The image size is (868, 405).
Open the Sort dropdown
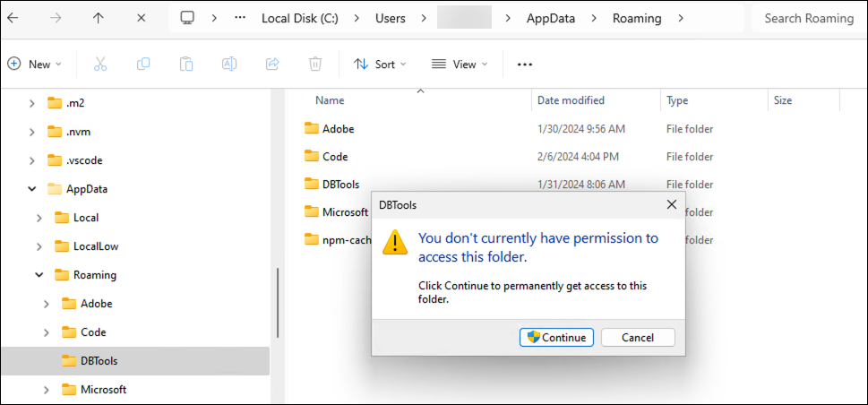coord(380,65)
